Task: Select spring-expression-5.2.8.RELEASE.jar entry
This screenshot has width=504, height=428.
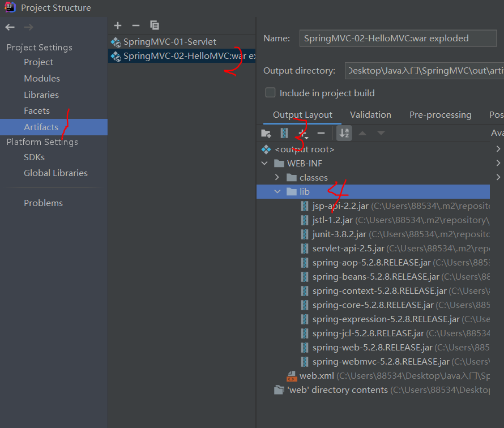Action: tap(373, 319)
